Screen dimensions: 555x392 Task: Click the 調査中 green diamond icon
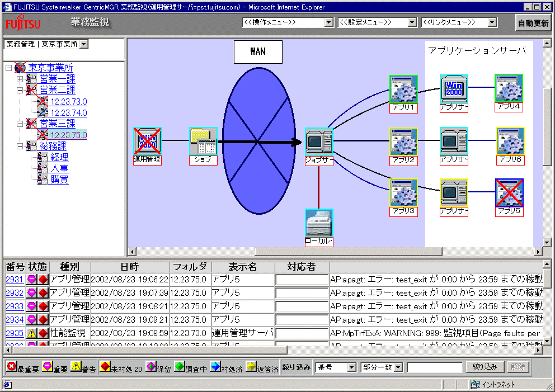[x=179, y=366]
